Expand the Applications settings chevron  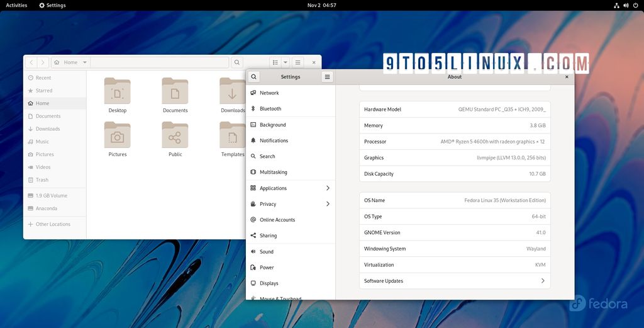(328, 188)
